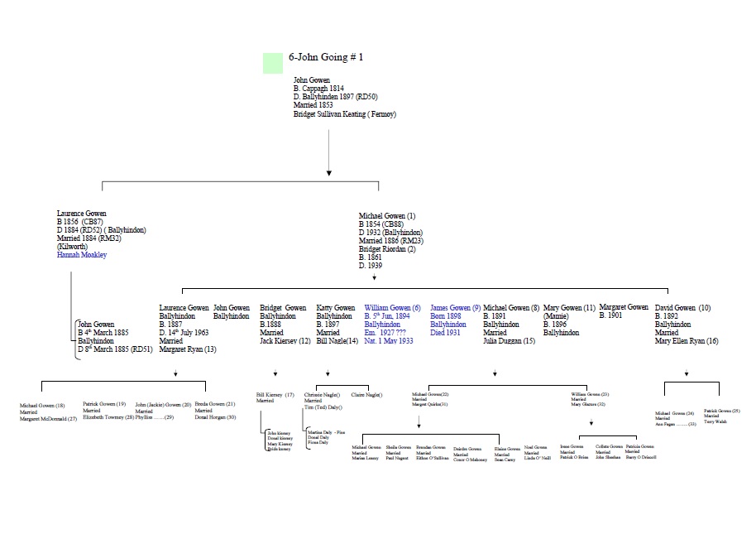The width and height of the screenshot is (756, 534).
Task: Click the name "Donal Horgan (30)"
Action: tap(215, 417)
